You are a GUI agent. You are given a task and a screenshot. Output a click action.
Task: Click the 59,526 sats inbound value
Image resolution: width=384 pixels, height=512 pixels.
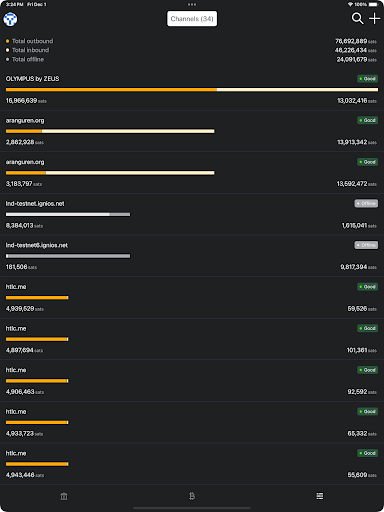click(362, 309)
